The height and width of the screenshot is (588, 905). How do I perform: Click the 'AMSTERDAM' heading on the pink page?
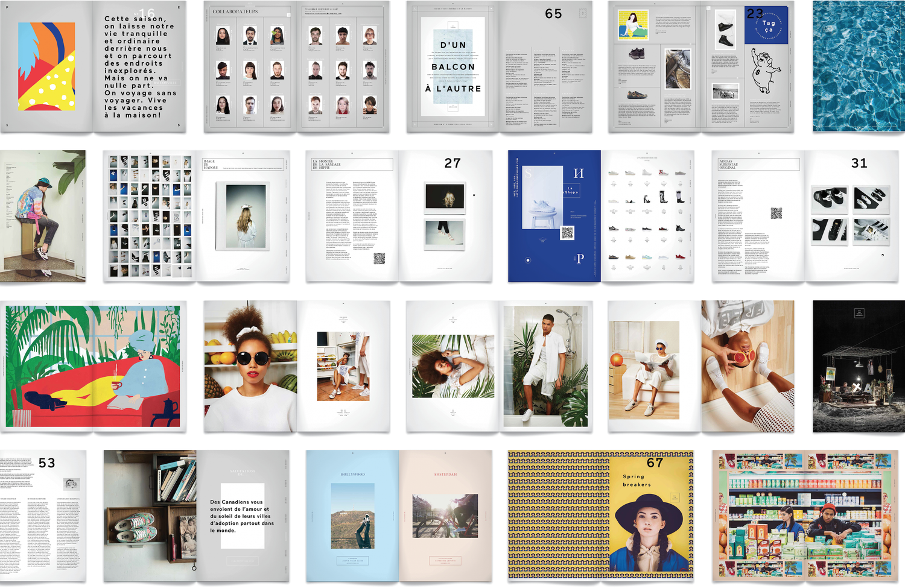(x=445, y=475)
